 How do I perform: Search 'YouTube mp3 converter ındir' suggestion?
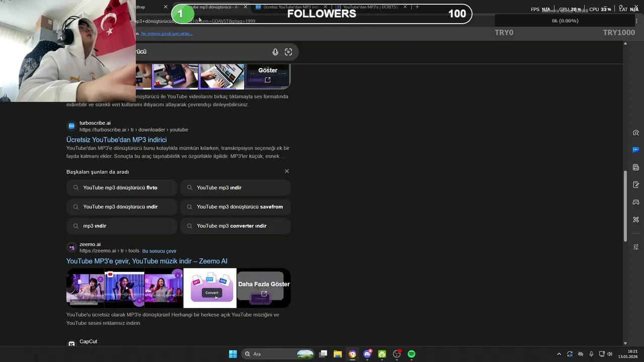coord(235,226)
